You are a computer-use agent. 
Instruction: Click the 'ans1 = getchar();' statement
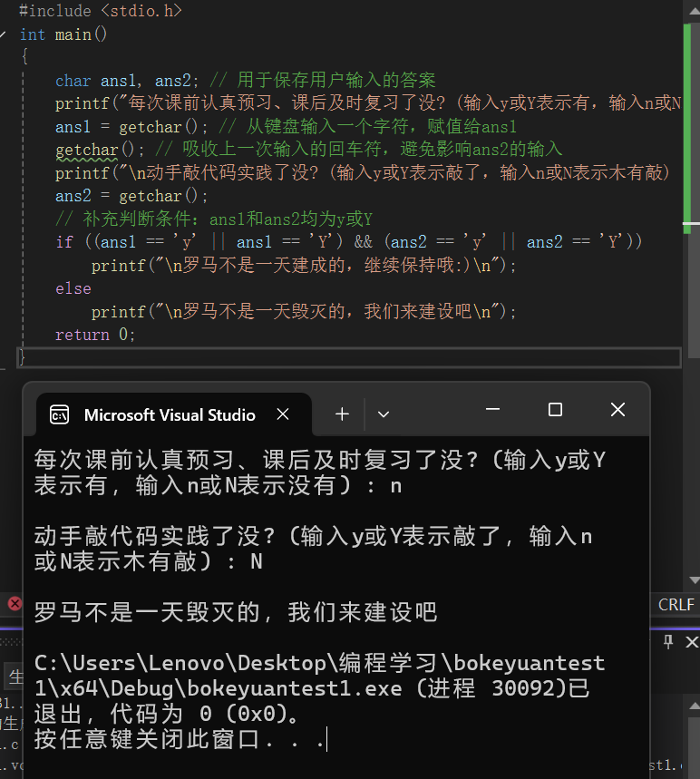coord(131,127)
